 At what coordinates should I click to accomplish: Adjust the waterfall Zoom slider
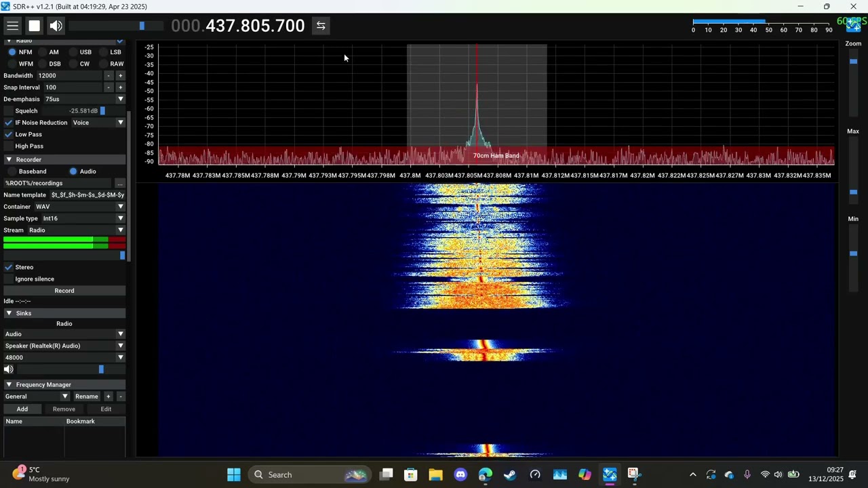point(853,83)
